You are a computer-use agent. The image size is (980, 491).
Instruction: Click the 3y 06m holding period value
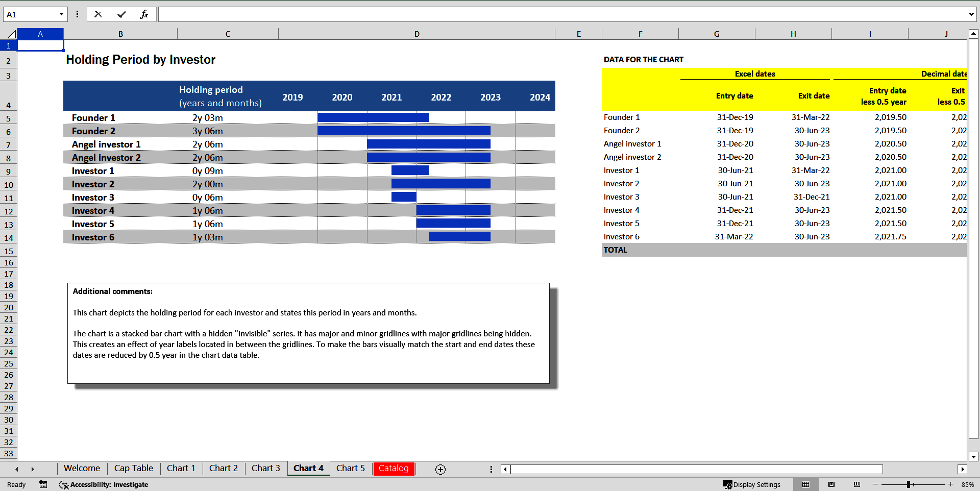(208, 131)
